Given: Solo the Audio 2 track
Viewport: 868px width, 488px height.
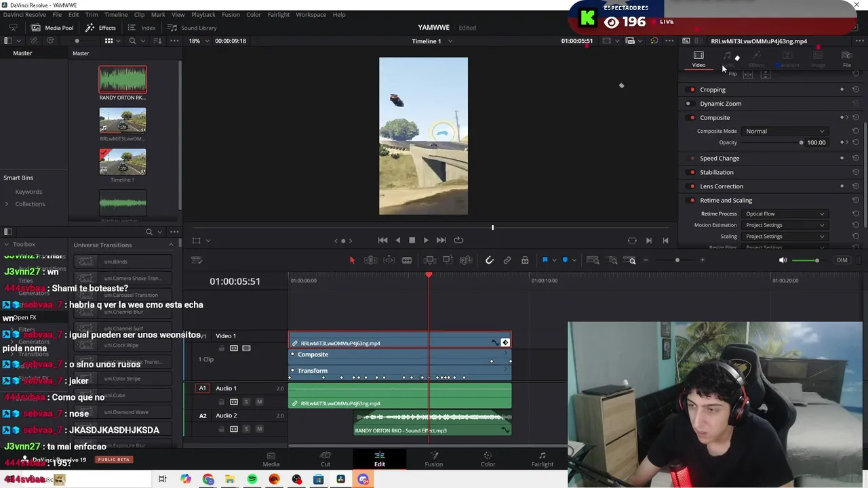Looking at the screenshot, I should [x=247, y=429].
